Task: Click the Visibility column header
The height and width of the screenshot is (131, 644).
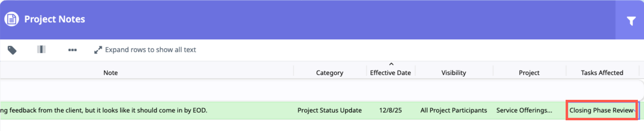Action: click(x=453, y=73)
